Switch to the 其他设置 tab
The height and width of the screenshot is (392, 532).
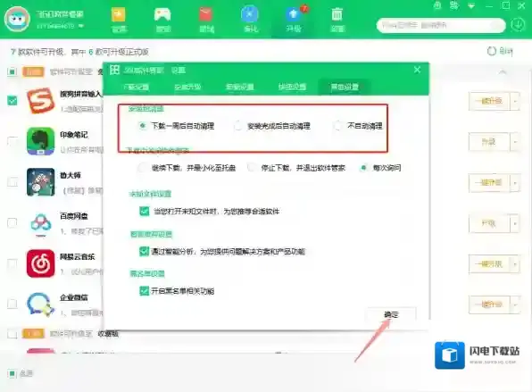(x=345, y=87)
